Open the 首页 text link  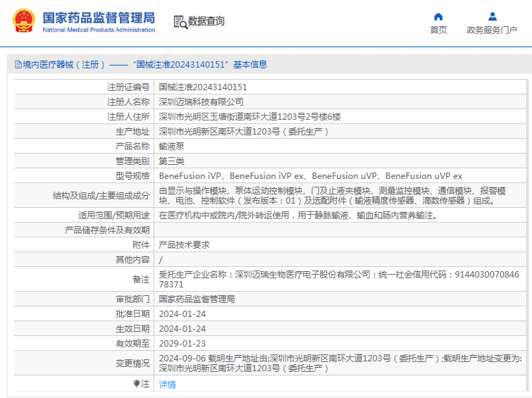pos(438,30)
